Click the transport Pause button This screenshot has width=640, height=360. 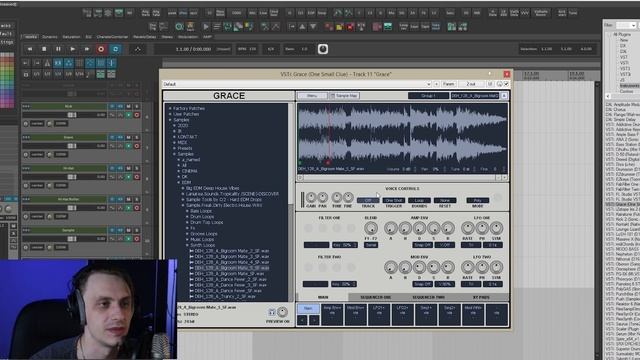pos(58,49)
